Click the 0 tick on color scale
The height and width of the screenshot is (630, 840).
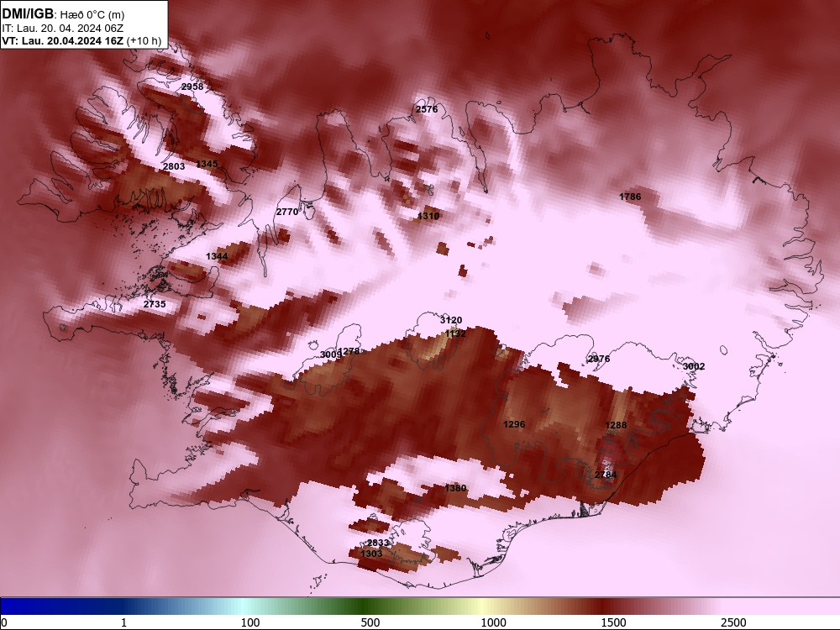pos(4,622)
